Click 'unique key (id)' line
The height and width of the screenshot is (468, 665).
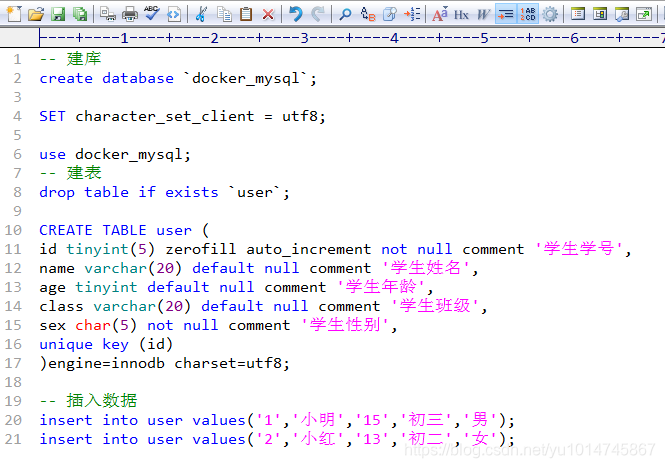coord(106,344)
